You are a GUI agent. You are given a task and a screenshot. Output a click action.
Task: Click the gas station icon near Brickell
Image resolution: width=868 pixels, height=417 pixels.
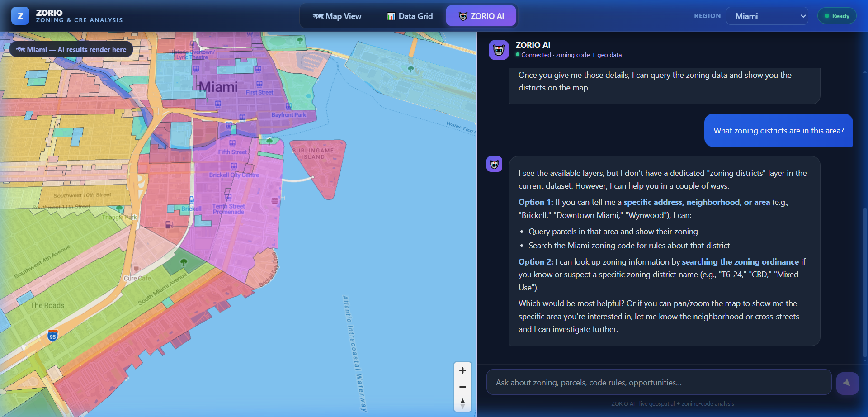(169, 224)
